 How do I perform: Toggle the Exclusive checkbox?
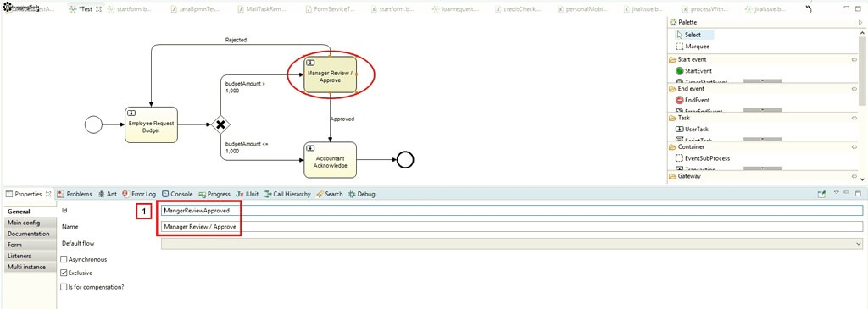click(x=64, y=273)
